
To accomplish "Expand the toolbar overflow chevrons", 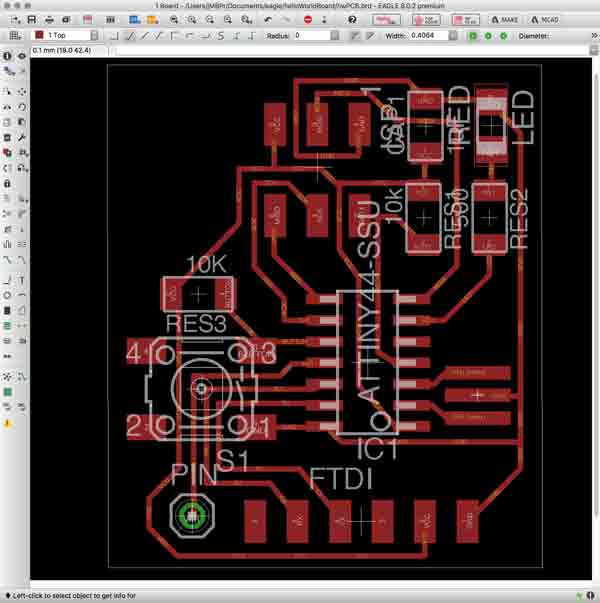I will 594,35.
